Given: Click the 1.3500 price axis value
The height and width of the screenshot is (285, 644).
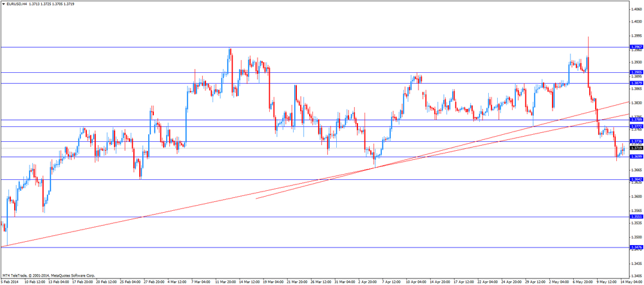Looking at the screenshot, I should [x=637, y=237].
